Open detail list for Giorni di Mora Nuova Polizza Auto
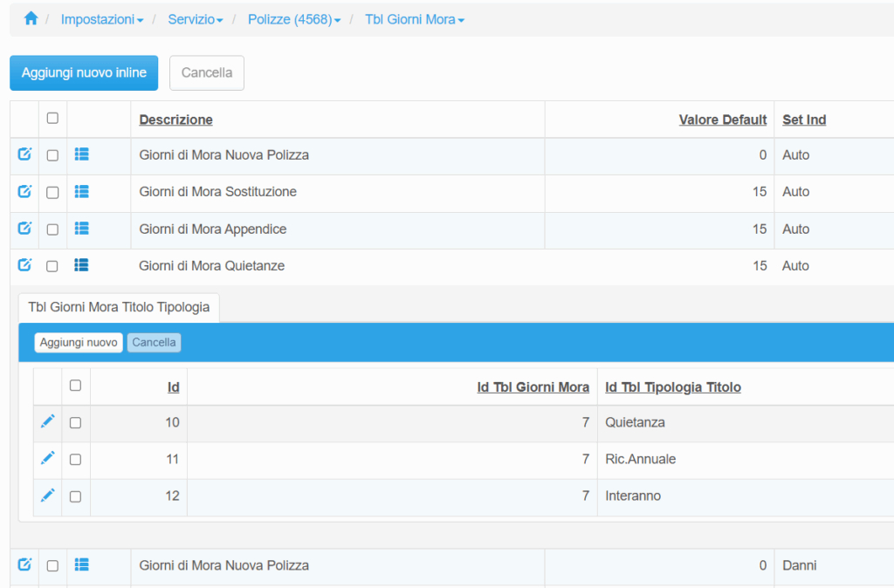 click(82, 154)
